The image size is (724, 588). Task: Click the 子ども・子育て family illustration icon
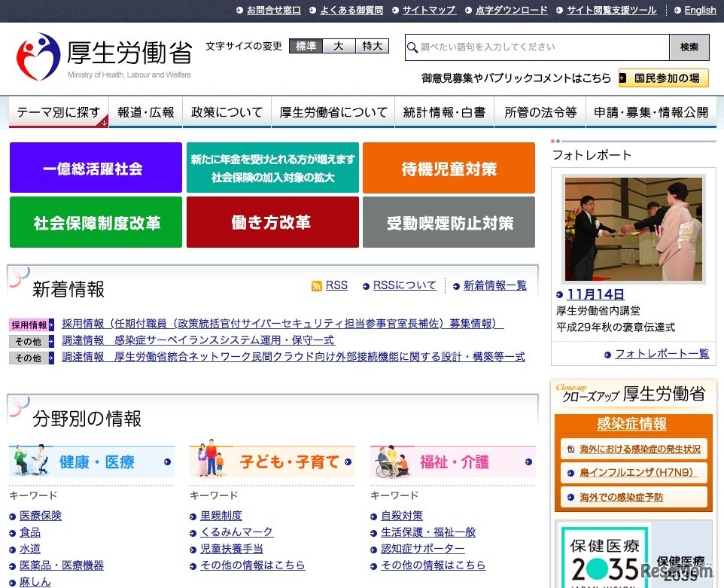[x=210, y=462]
